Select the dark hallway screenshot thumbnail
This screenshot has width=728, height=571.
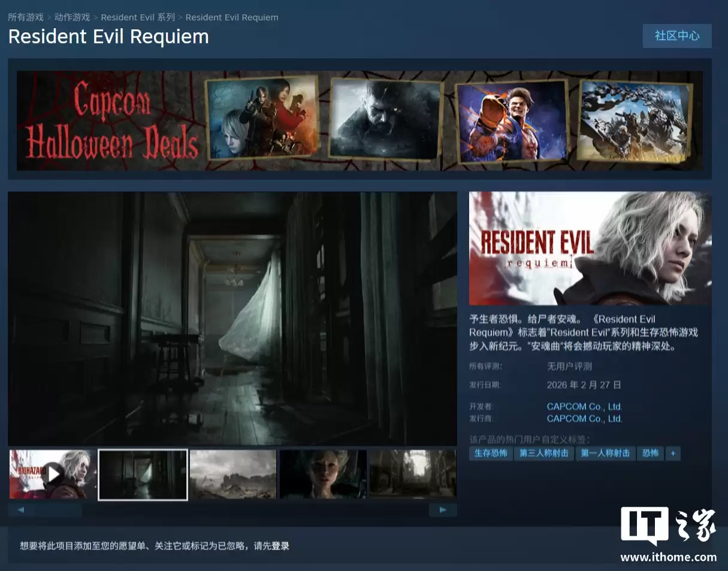tap(143, 475)
